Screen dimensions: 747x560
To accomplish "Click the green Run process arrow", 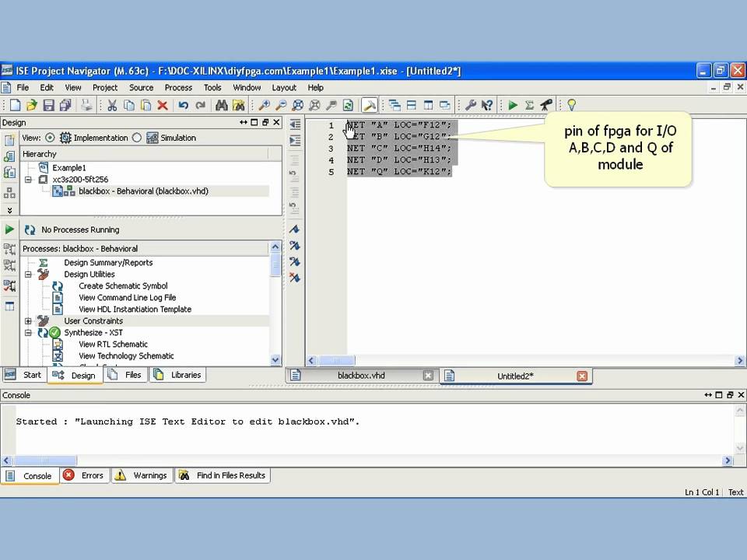I will (x=9, y=229).
